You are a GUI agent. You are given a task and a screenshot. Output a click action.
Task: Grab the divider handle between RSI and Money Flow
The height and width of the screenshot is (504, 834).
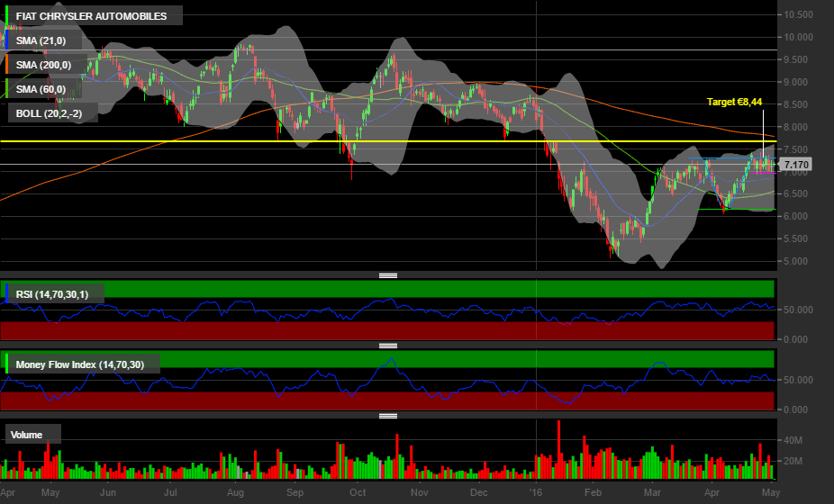pos(388,346)
